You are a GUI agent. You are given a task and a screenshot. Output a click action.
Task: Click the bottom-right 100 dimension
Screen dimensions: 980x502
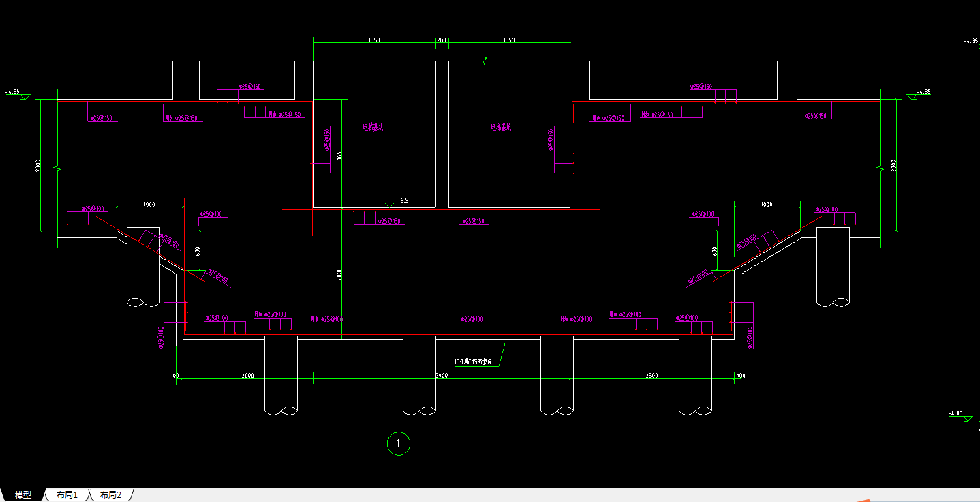point(741,376)
